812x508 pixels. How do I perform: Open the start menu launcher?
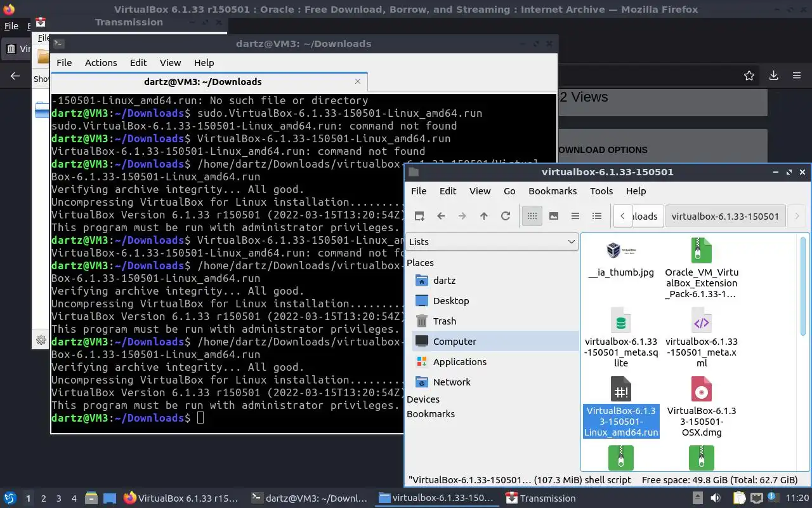coord(10,498)
